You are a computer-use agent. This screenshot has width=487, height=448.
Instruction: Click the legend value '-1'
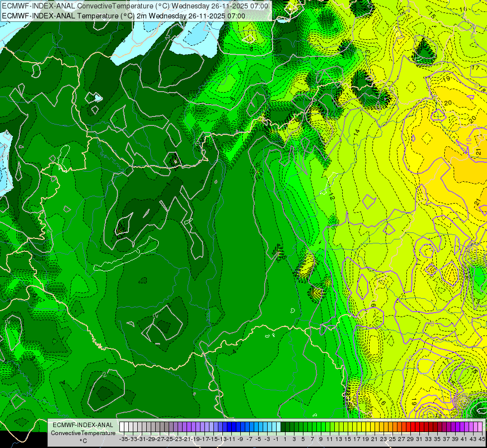pyautogui.click(x=276, y=439)
